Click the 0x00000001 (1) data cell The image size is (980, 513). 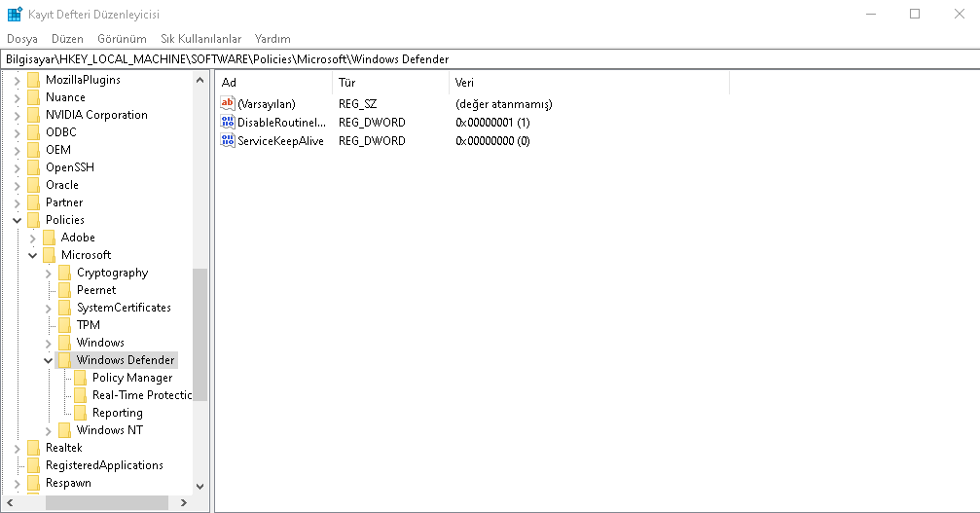[492, 122]
